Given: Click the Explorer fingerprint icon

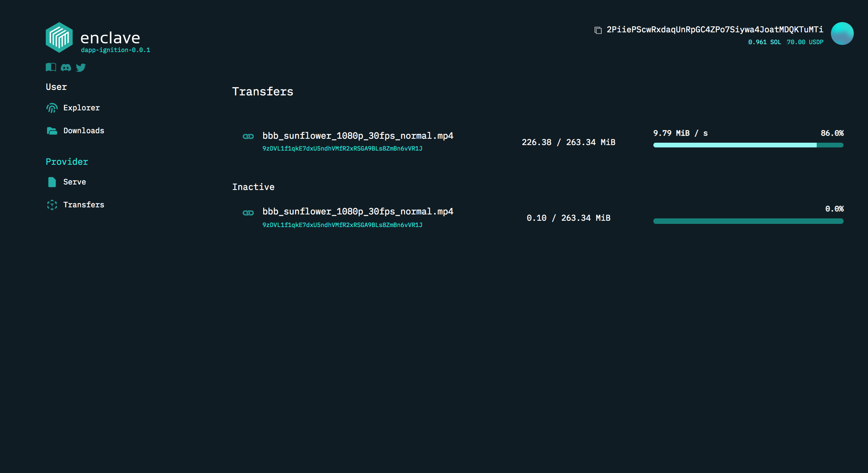Looking at the screenshot, I should (52, 108).
